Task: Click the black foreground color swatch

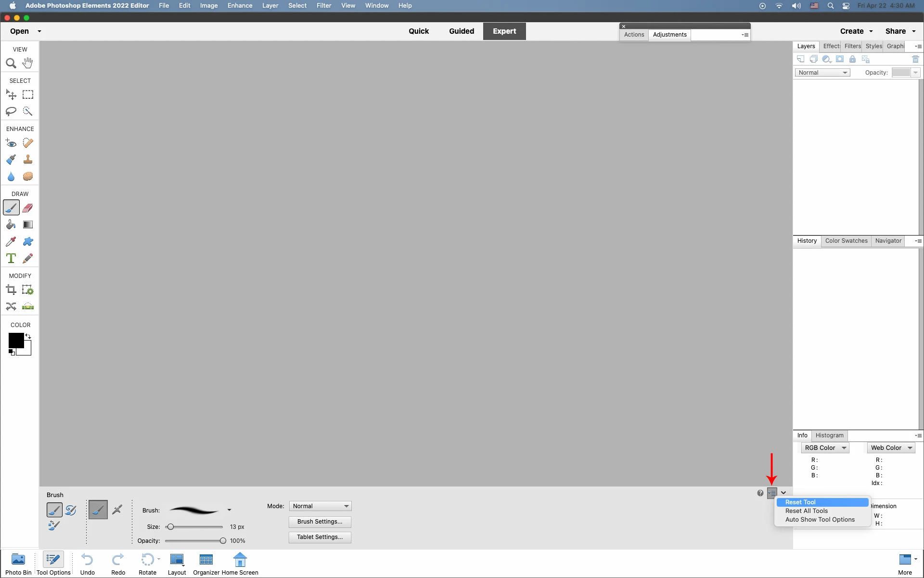Action: point(15,340)
